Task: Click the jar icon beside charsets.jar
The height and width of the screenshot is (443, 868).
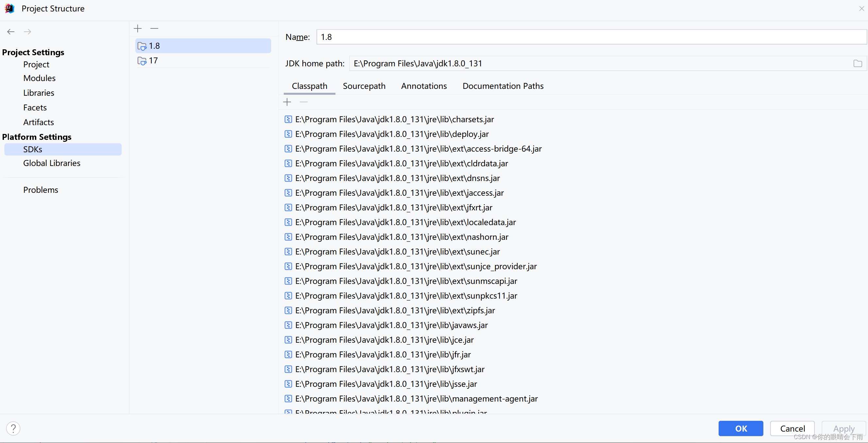Action: coord(288,119)
